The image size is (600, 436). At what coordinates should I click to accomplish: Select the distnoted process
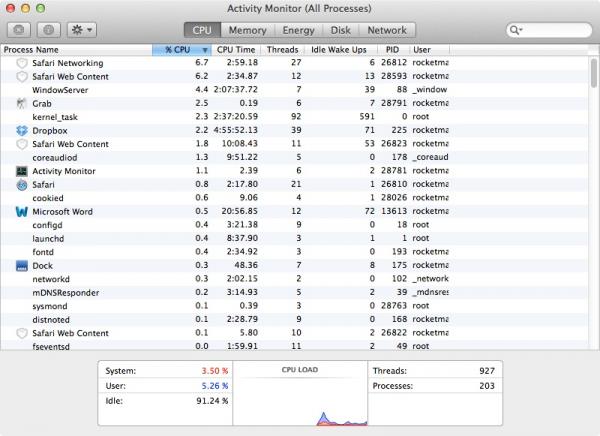(295, 320)
